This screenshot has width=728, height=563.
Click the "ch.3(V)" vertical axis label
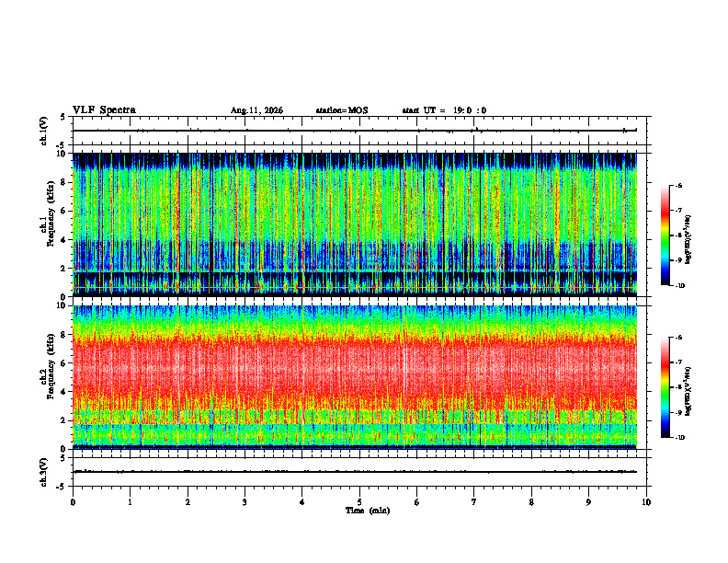pos(43,472)
